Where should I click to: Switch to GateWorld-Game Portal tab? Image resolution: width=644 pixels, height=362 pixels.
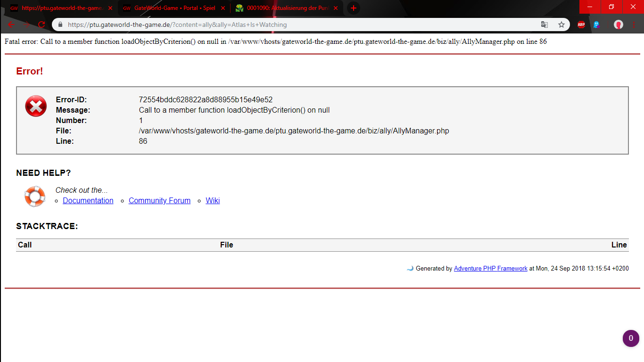click(x=170, y=8)
